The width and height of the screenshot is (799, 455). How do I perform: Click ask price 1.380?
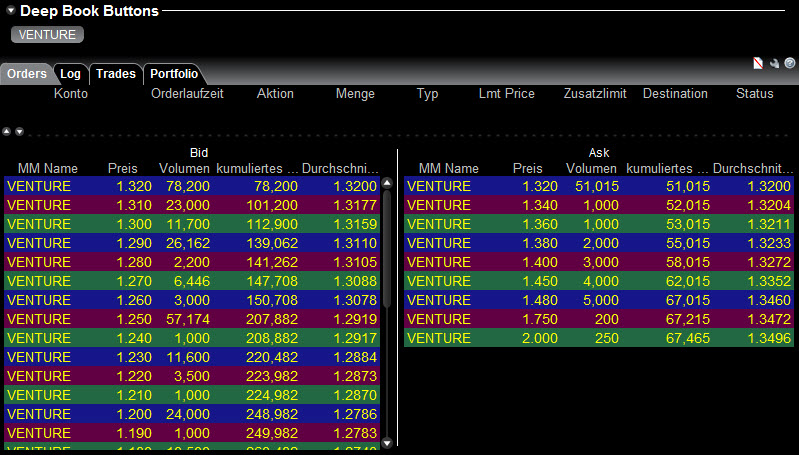tap(540, 243)
